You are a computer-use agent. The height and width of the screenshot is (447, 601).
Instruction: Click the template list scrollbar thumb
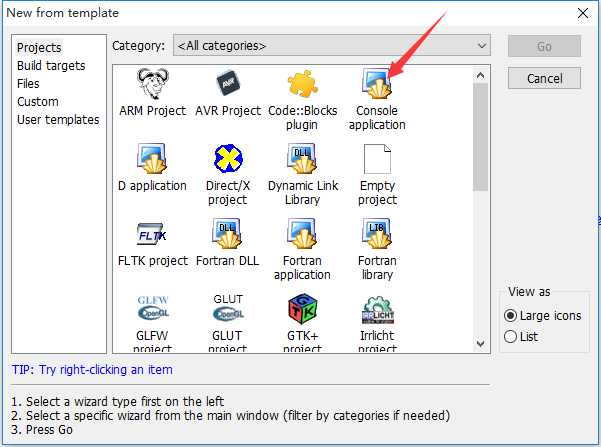480,137
